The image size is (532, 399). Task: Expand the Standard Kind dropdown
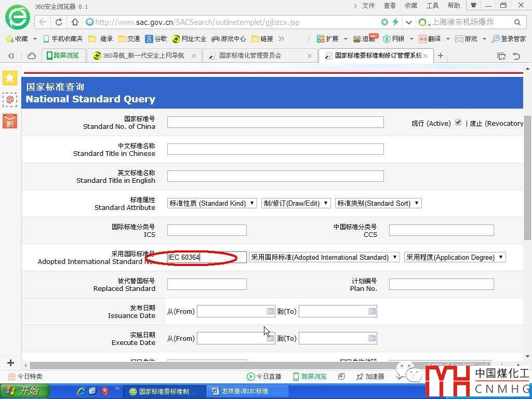click(212, 203)
